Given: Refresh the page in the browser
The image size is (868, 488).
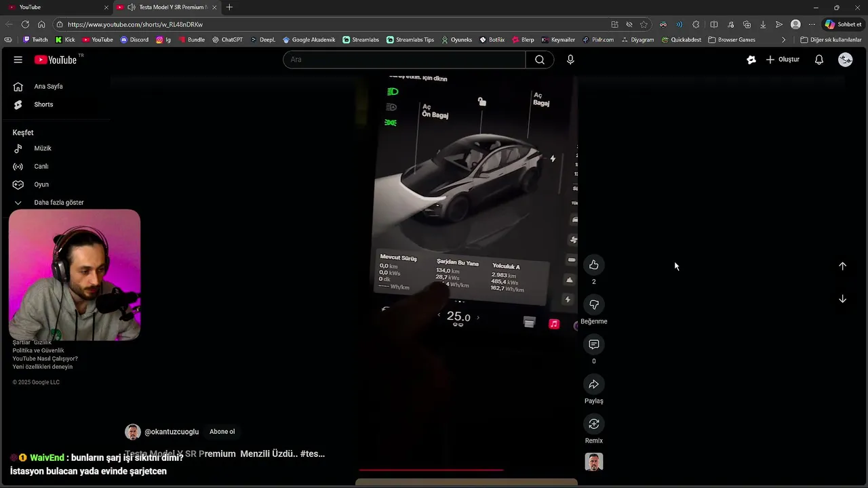Looking at the screenshot, I should tap(26, 24).
